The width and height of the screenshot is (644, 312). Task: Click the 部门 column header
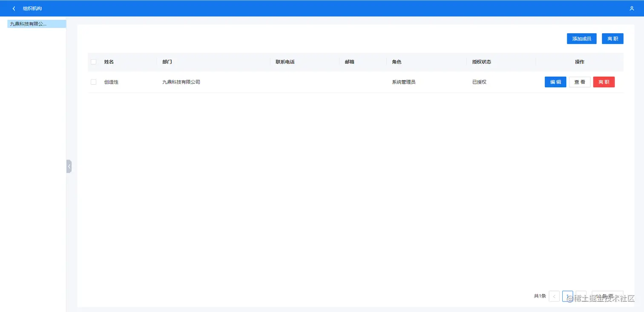[x=167, y=62]
